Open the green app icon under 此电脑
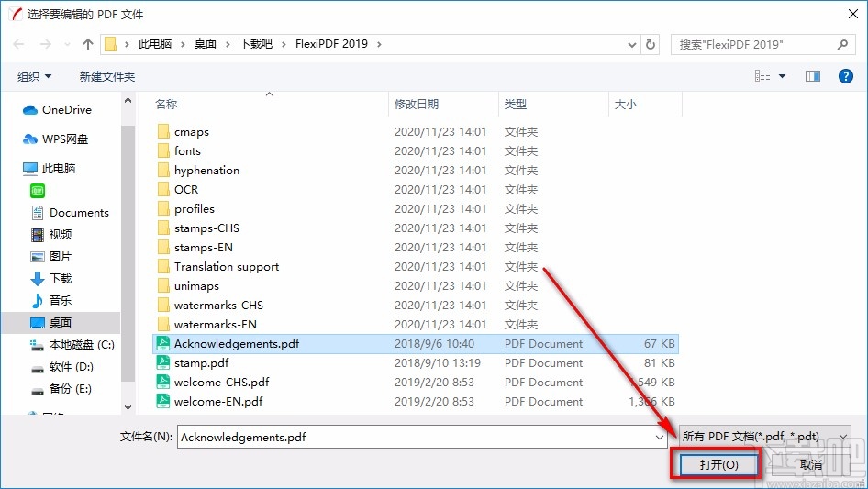Viewport: 868px width, 489px height. (38, 191)
